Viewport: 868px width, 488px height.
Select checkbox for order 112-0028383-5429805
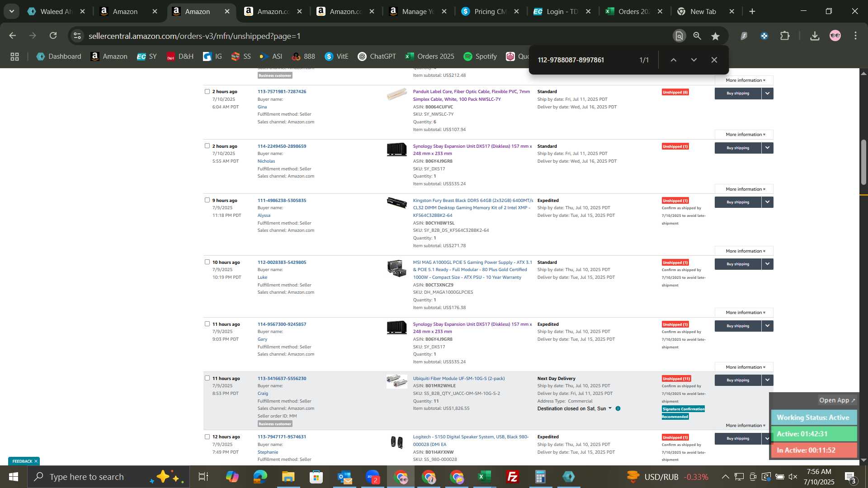coord(207,262)
